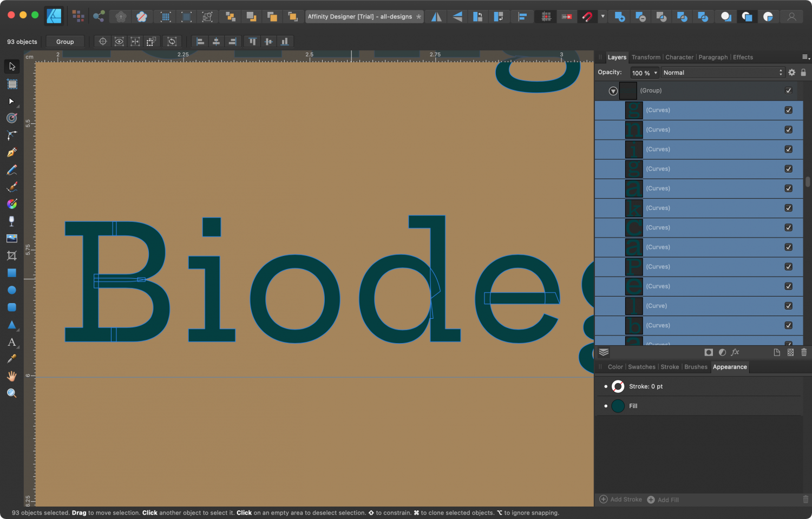Open the opacity 100 % dropdown
The height and width of the screenshot is (519, 812).
click(645, 73)
